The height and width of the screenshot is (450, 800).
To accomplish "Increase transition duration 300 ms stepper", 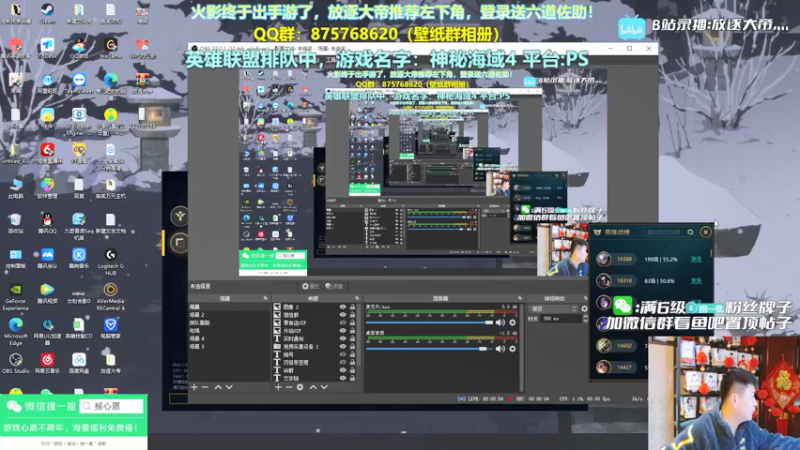I will click(585, 316).
